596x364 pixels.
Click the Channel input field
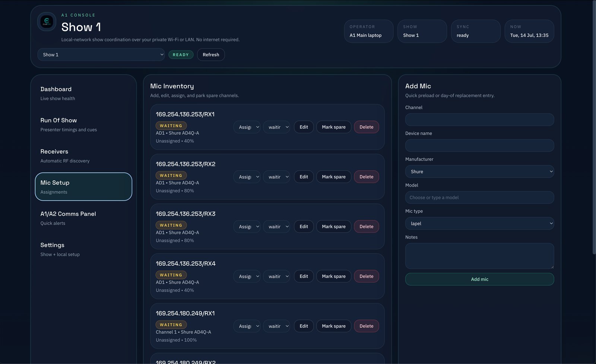click(479, 120)
